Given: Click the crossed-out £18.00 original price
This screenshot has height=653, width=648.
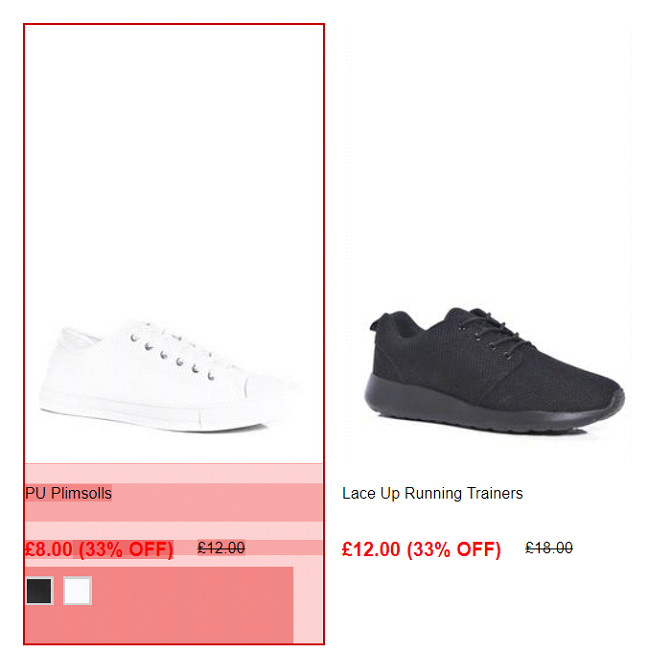Looking at the screenshot, I should 549,548.
